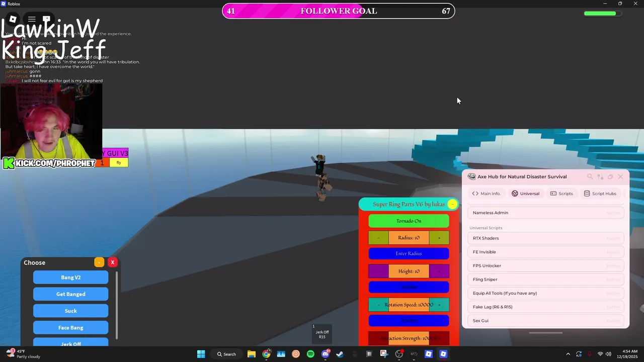The width and height of the screenshot is (644, 362).
Task: Click the blue textbox below Rotation Speed
Action: point(409,320)
